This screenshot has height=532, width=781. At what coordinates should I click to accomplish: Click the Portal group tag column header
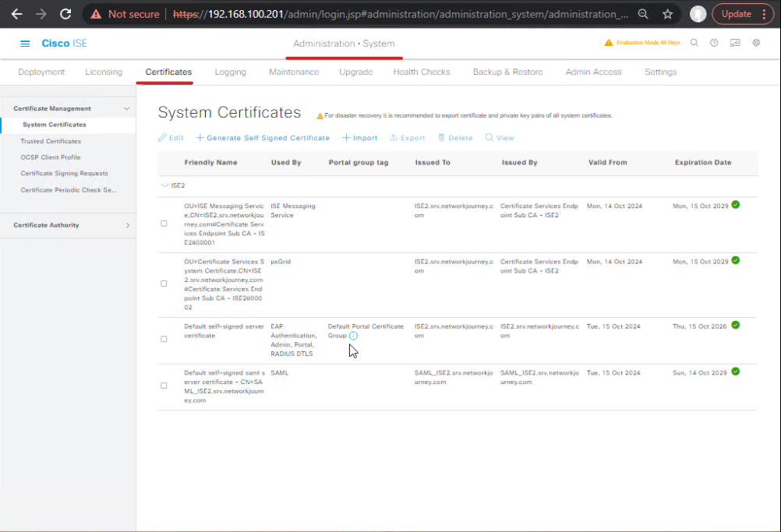358,163
